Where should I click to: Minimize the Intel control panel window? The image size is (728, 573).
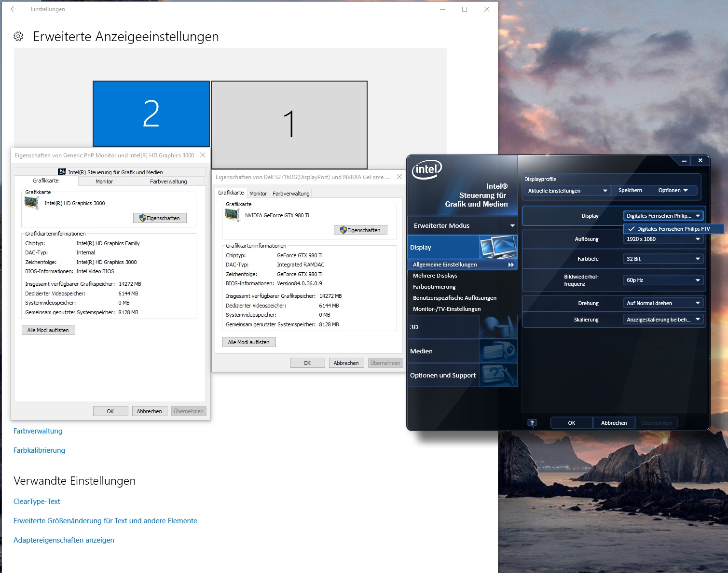click(684, 160)
